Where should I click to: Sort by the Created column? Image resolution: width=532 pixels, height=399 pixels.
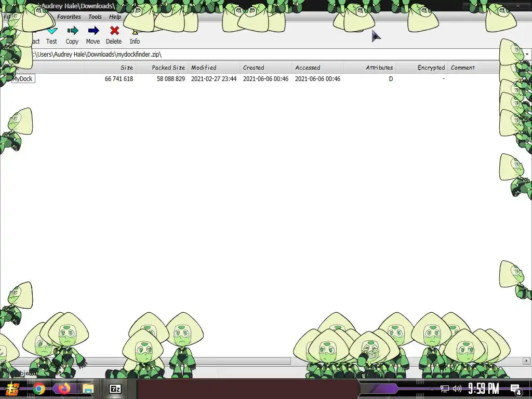coord(265,68)
